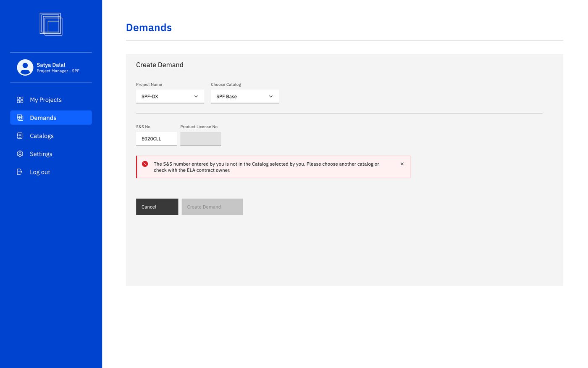Click chevron arrow in Project Name field

click(196, 97)
